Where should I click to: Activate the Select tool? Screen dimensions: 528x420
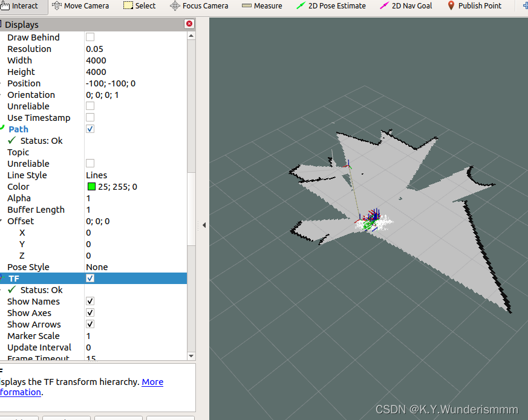[139, 5]
